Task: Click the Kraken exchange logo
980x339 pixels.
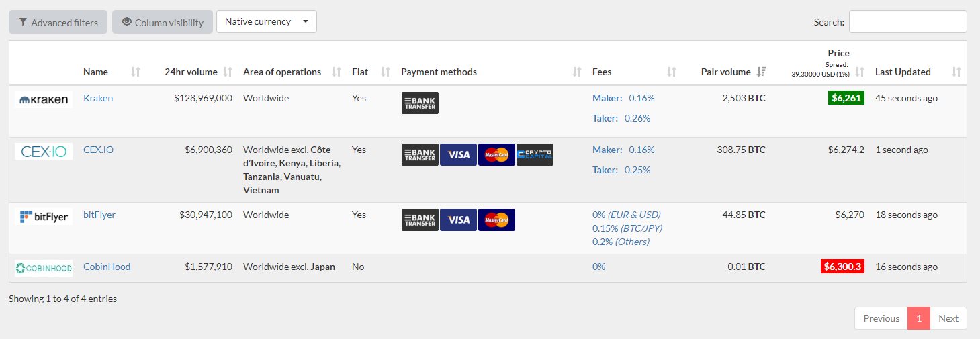Action: [44, 100]
